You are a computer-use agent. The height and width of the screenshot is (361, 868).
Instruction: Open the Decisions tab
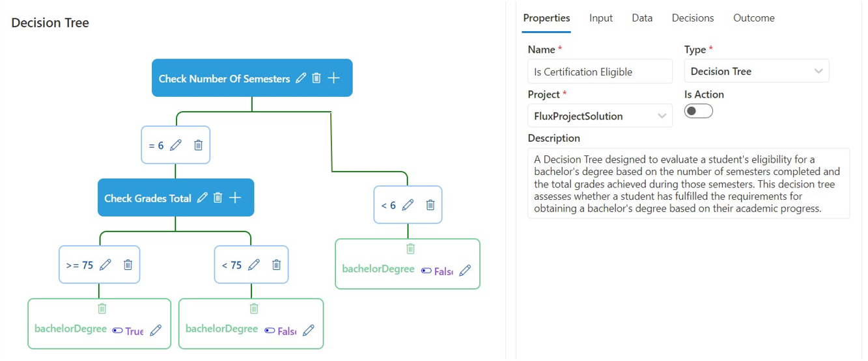[692, 18]
